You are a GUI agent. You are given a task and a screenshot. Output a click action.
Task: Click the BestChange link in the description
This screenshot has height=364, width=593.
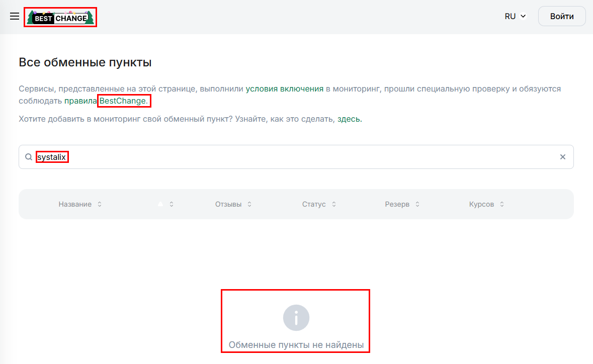[124, 101]
